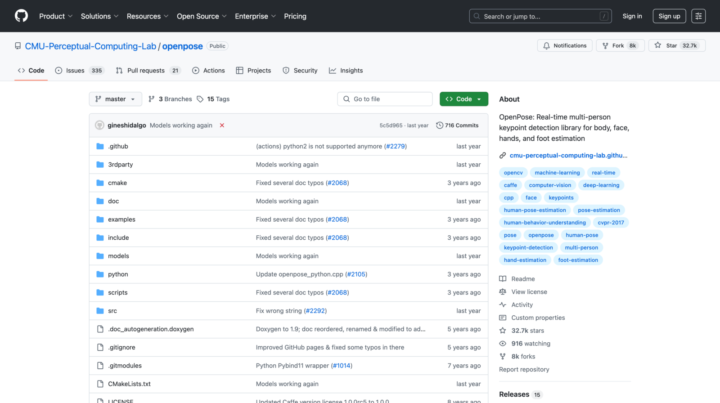Click the fork icon next to 8k forks
This screenshot has width=720, height=403.
tap(503, 356)
